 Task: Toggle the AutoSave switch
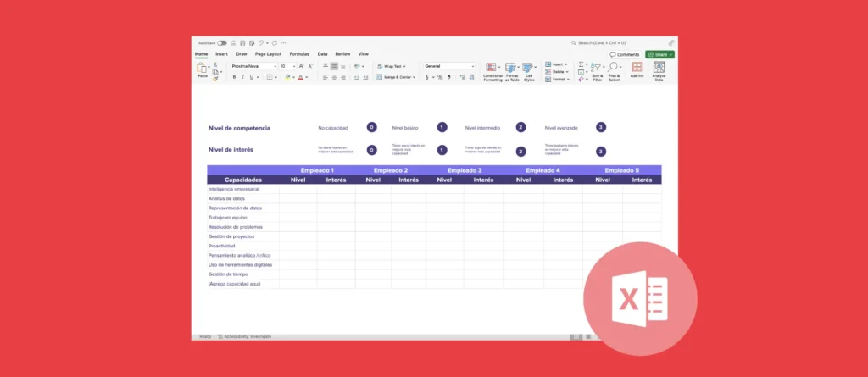coord(222,42)
